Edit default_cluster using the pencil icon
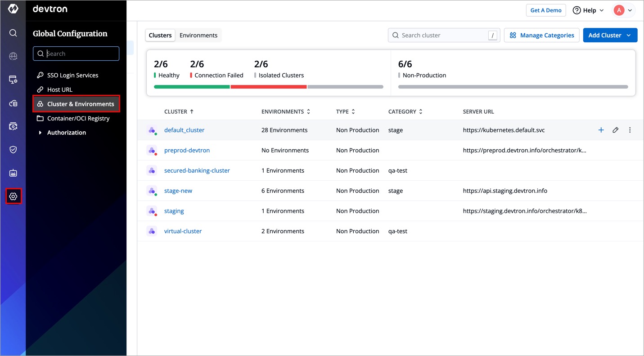The width and height of the screenshot is (644, 356). 615,130
